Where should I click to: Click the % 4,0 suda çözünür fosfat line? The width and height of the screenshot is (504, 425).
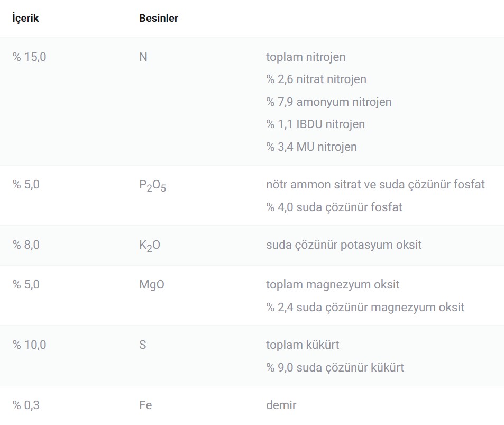tap(334, 207)
